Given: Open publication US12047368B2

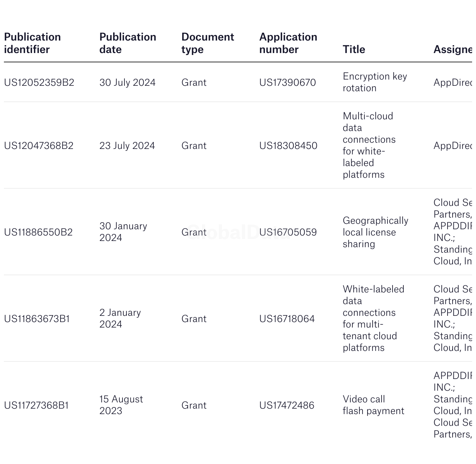Looking at the screenshot, I should tap(39, 146).
